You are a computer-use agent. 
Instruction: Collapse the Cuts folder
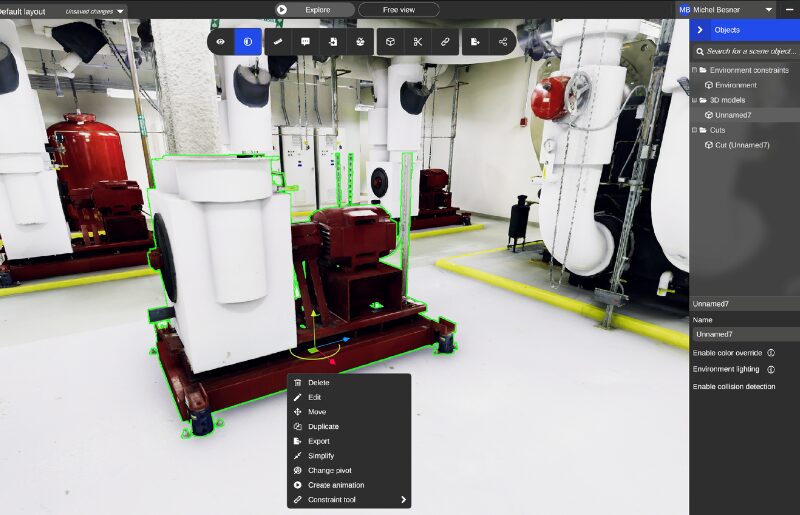tap(694, 130)
